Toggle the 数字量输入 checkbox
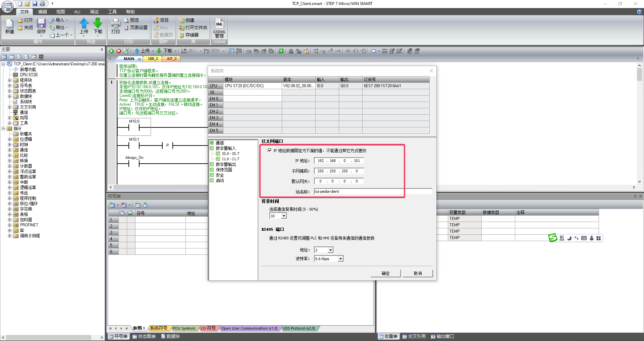 pyautogui.click(x=212, y=148)
